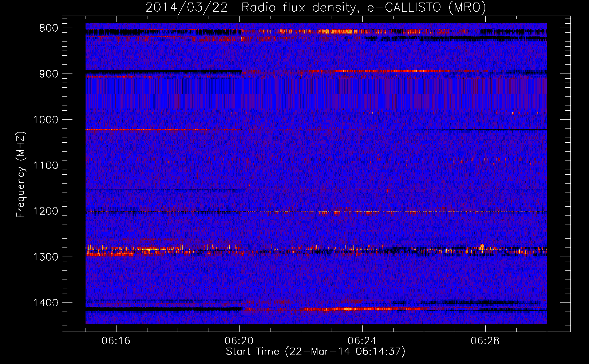Click the 06:16 time tick label

(x=116, y=341)
